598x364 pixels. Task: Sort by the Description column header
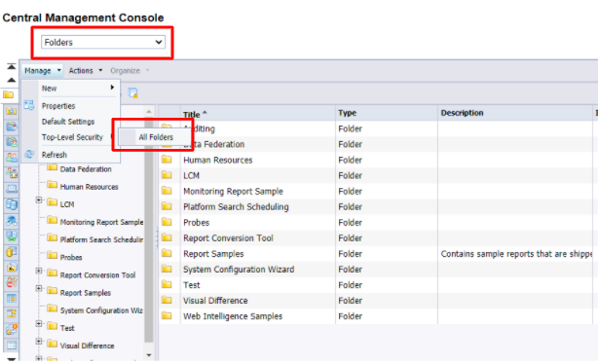pyautogui.click(x=462, y=113)
